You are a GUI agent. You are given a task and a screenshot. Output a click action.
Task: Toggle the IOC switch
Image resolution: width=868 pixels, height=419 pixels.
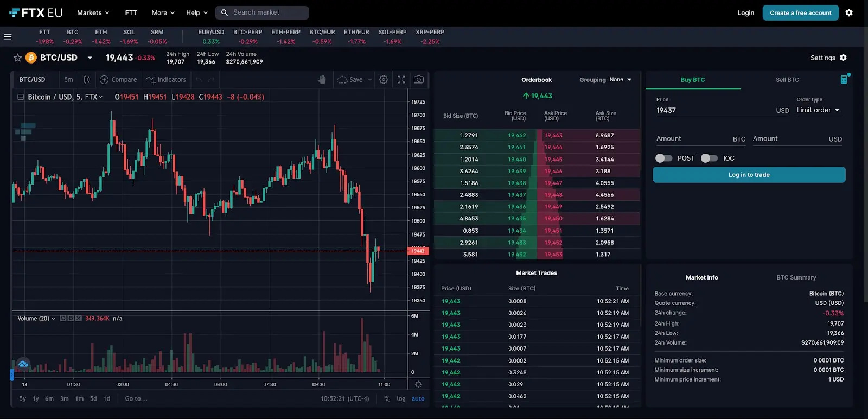[x=709, y=158]
